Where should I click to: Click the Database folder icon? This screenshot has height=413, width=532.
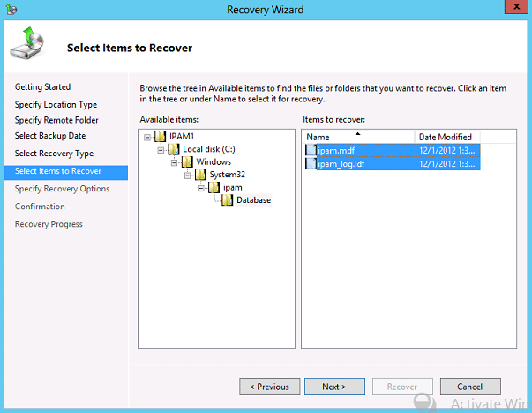[227, 200]
